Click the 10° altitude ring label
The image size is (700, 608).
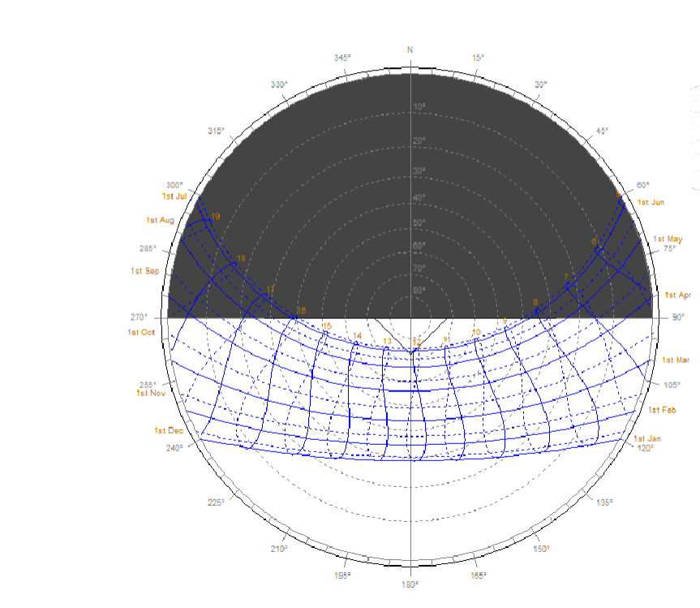click(419, 107)
